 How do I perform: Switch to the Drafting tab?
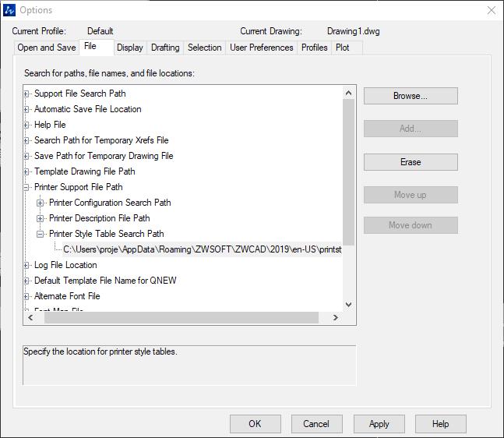click(165, 48)
